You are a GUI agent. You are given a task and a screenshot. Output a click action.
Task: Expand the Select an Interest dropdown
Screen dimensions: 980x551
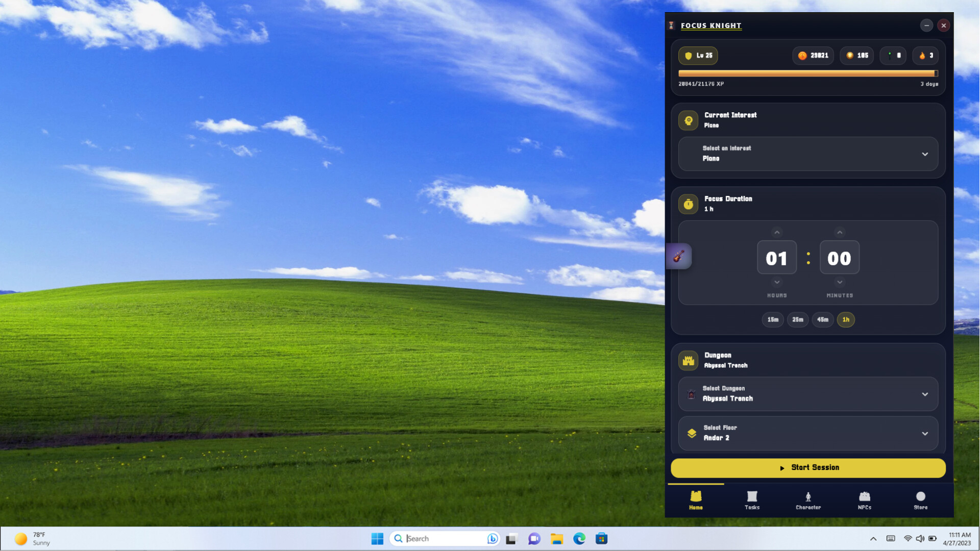(x=807, y=154)
